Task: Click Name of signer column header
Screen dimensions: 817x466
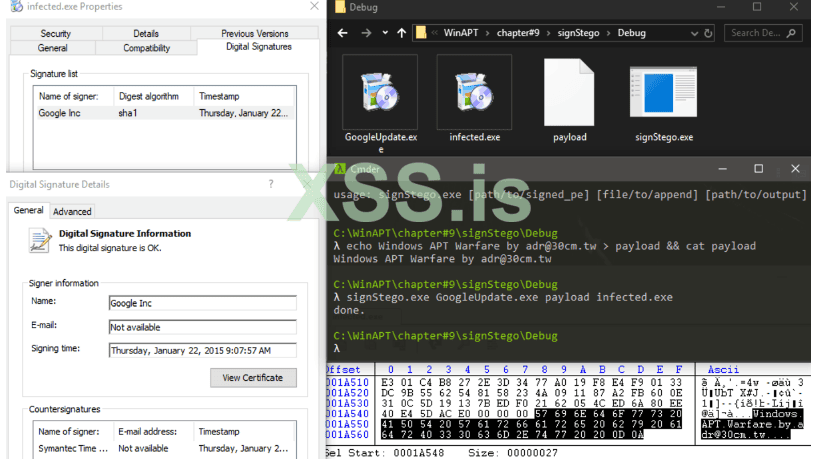Action: coord(68,96)
